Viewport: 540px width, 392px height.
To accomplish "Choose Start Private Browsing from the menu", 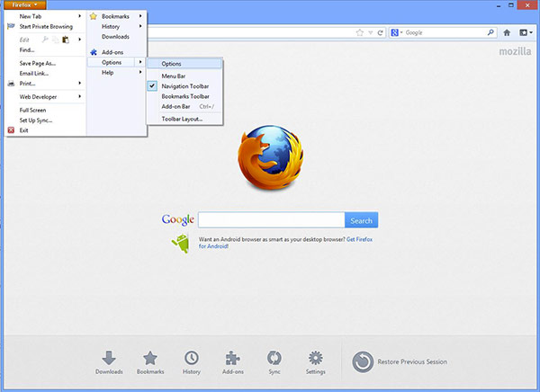I will click(x=46, y=26).
